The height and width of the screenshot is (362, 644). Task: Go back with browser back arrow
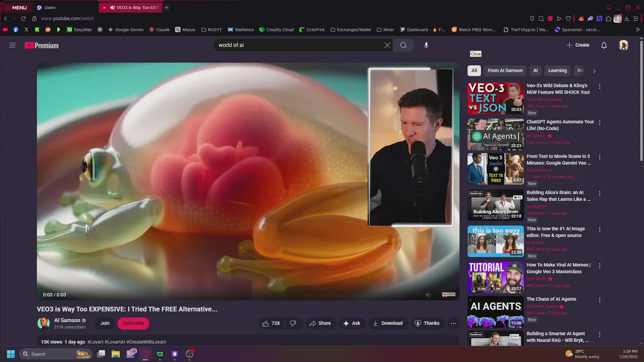point(6,19)
